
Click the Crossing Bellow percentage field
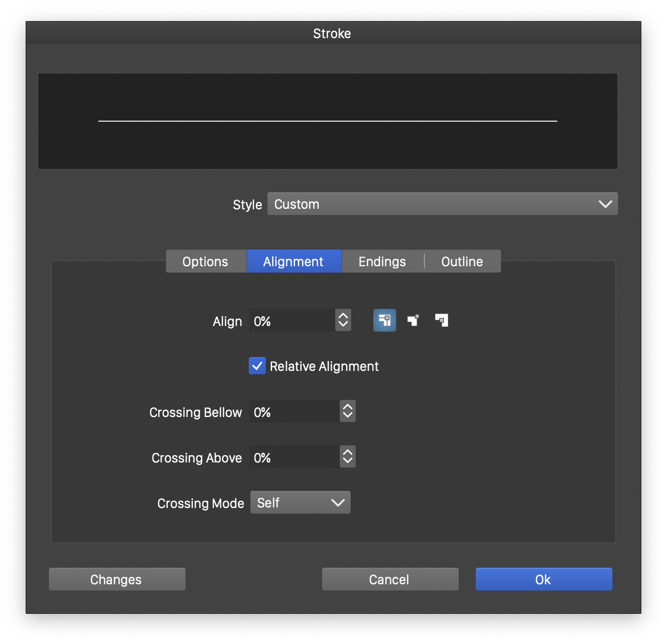tap(294, 412)
